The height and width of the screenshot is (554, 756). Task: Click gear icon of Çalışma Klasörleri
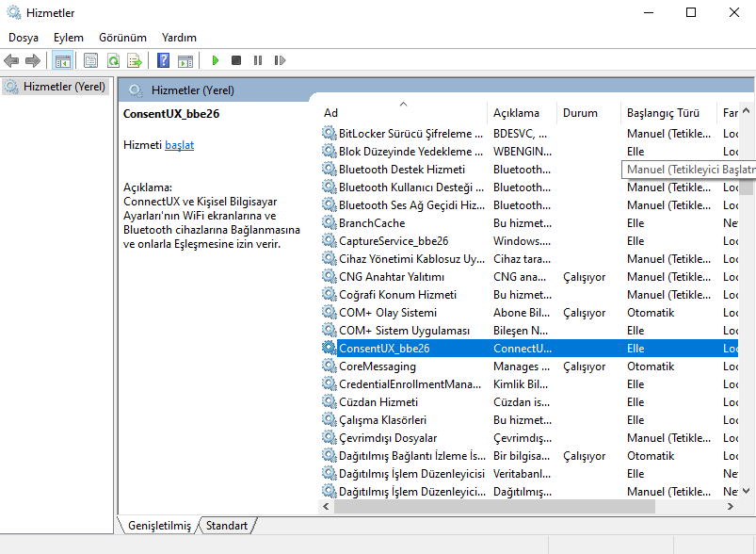(330, 419)
